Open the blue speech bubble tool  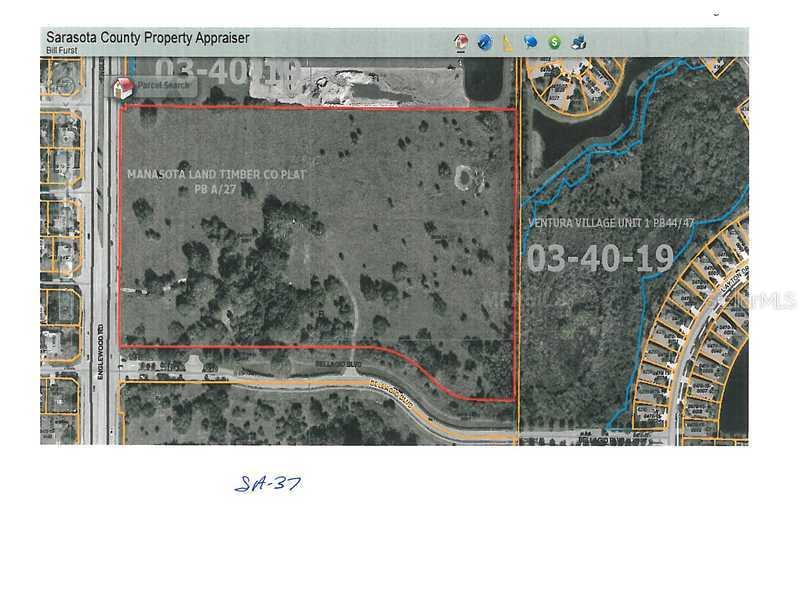coord(531,41)
